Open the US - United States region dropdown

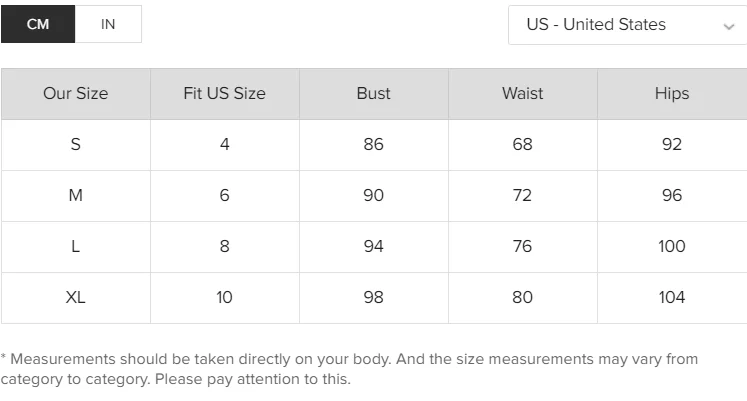627,25
